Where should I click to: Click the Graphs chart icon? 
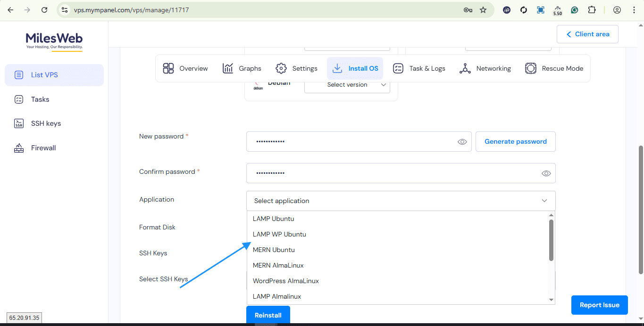pos(228,68)
